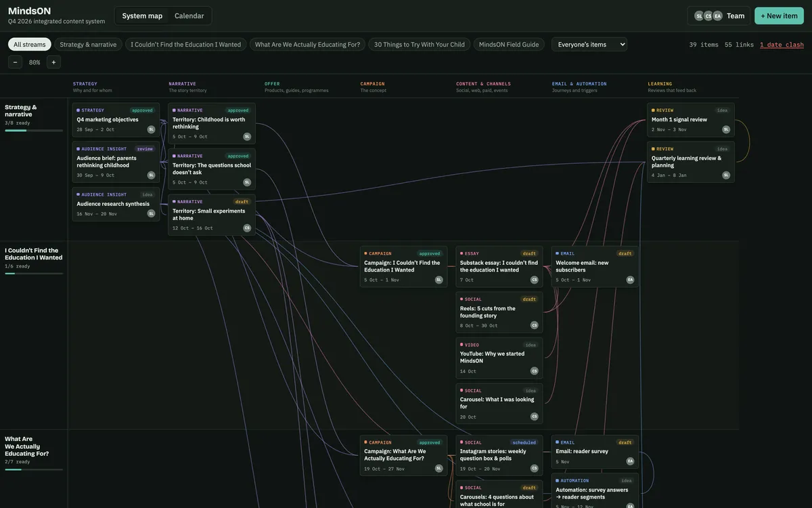The height and width of the screenshot is (508, 812).
Task: Select the All streams filter
Action: [30, 44]
